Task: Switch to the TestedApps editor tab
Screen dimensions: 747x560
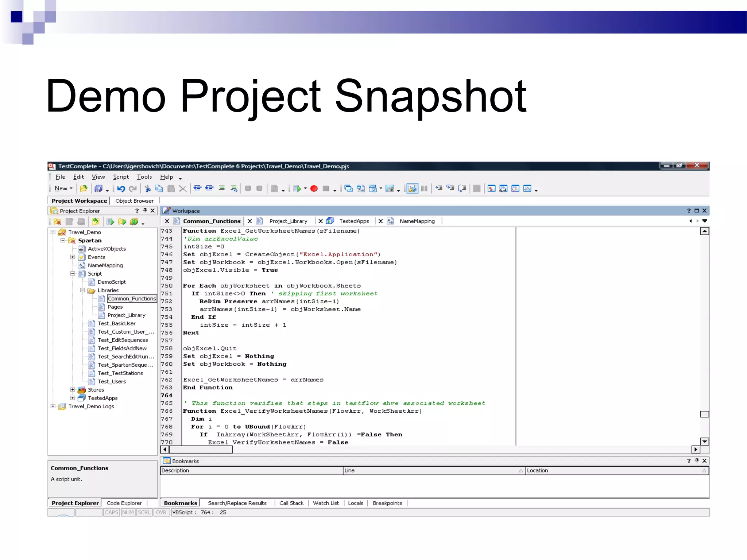Action: point(354,221)
